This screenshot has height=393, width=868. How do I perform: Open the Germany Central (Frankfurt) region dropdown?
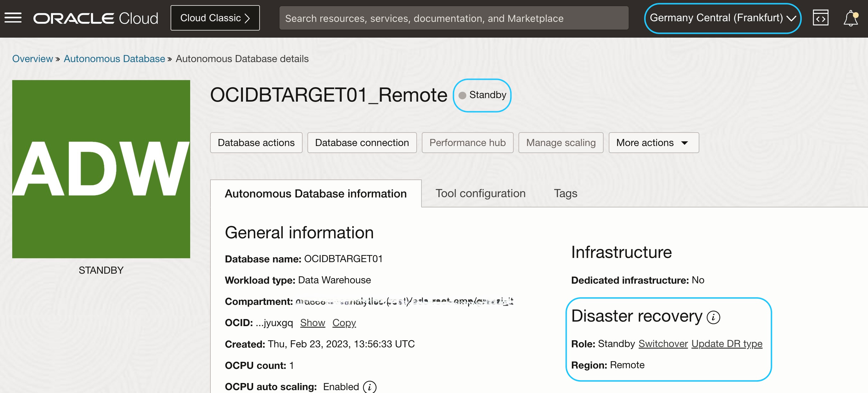coord(722,18)
